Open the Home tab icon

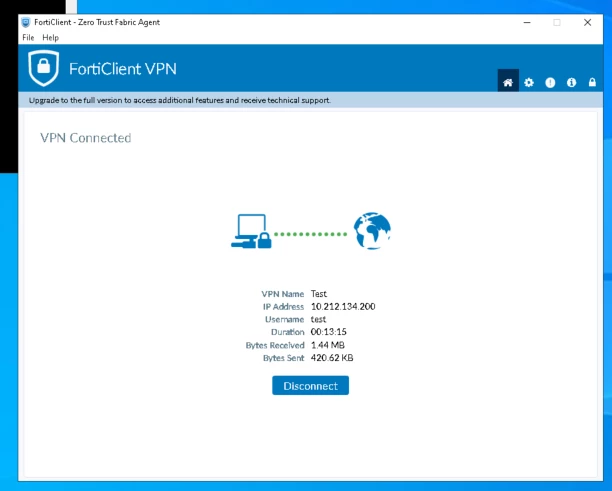point(508,82)
